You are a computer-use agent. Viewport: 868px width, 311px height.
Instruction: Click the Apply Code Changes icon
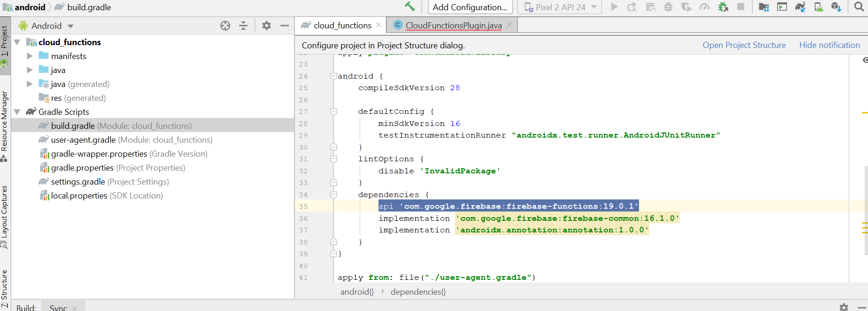650,7
